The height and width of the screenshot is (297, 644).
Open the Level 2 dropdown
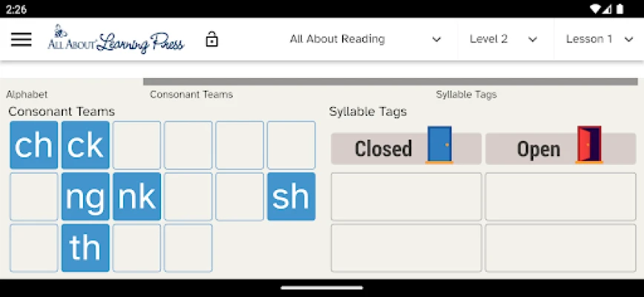pos(503,39)
